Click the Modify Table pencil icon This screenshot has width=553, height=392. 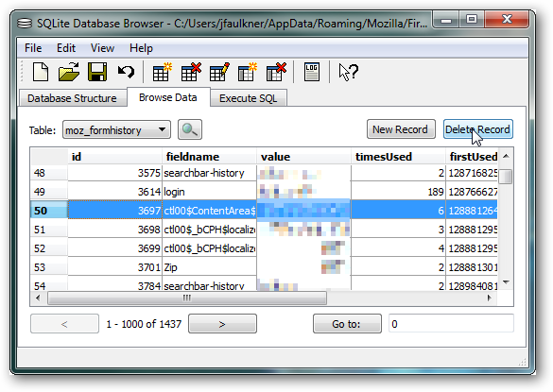tap(219, 72)
